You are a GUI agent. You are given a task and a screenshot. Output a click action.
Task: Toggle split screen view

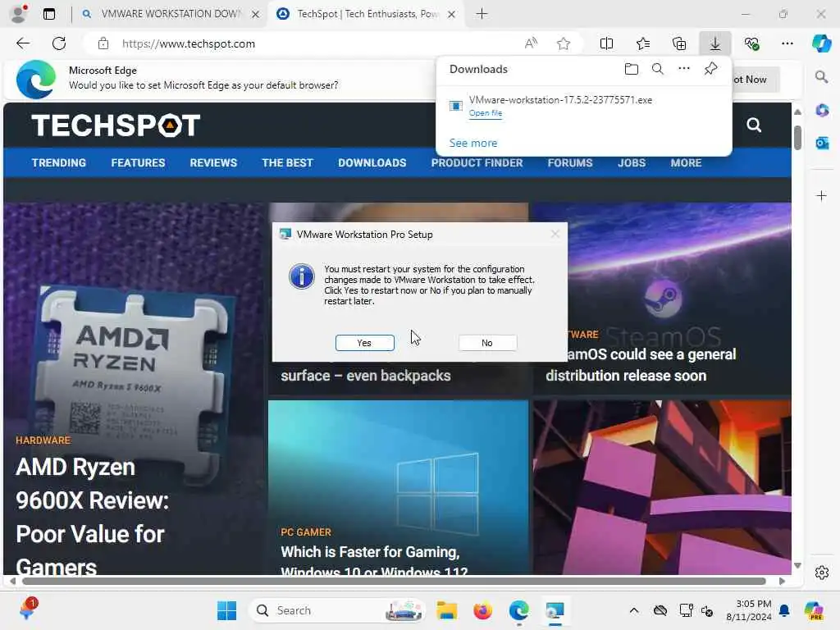tap(606, 43)
